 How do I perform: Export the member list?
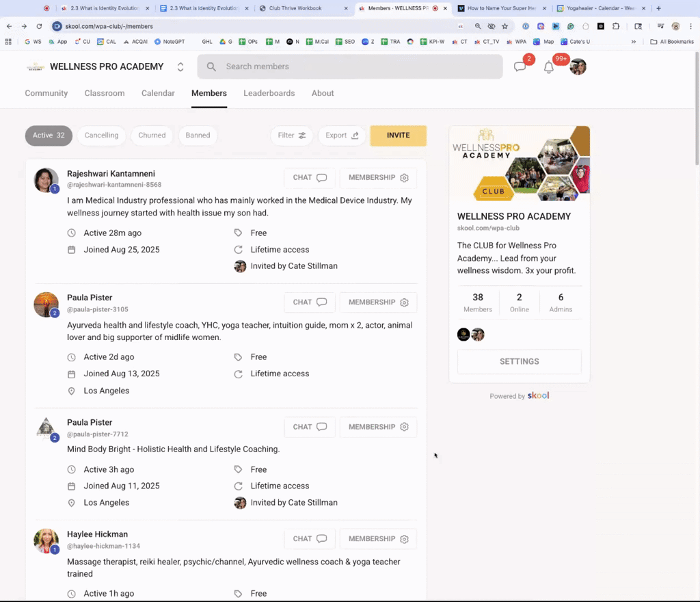click(342, 135)
